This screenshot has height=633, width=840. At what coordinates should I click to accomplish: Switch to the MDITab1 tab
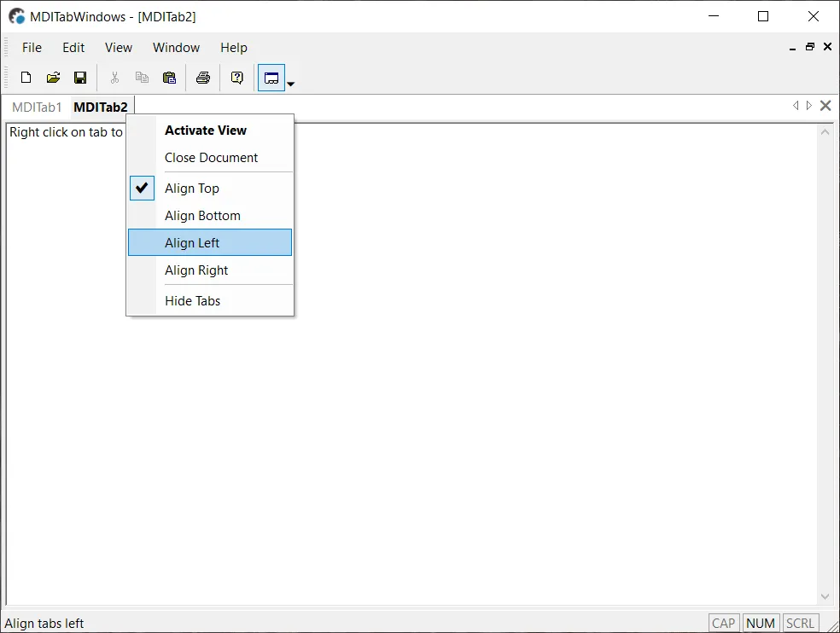click(x=37, y=107)
